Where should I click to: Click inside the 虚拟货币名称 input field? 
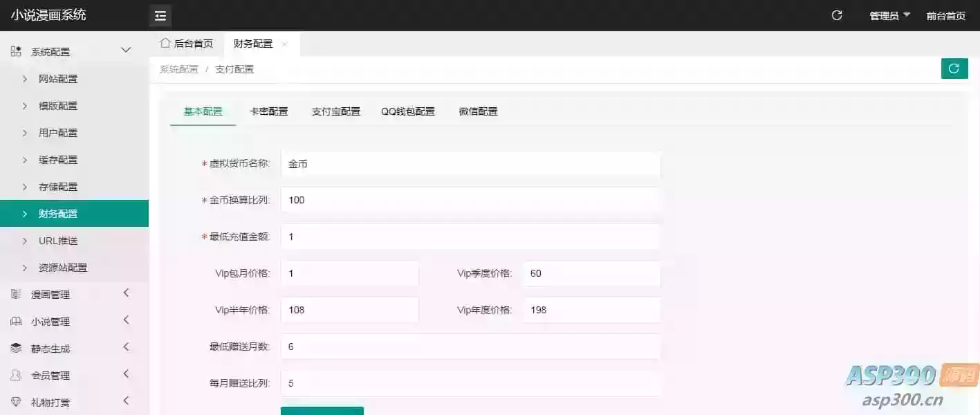470,164
